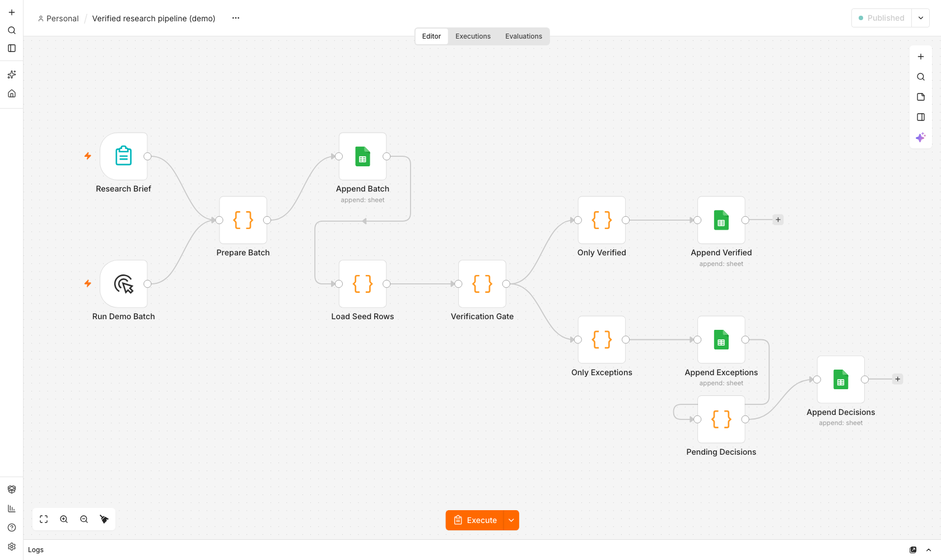Select the Append Decisions sheets node
941x560 pixels.
click(841, 380)
